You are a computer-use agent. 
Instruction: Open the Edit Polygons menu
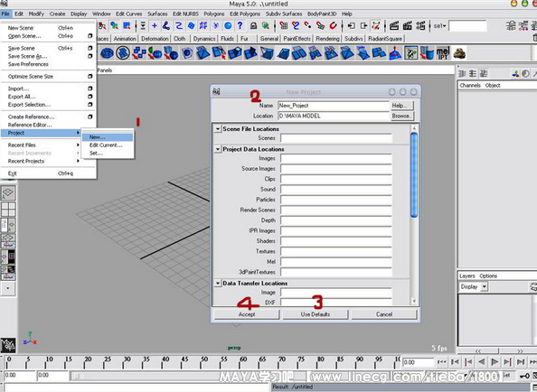coord(245,14)
